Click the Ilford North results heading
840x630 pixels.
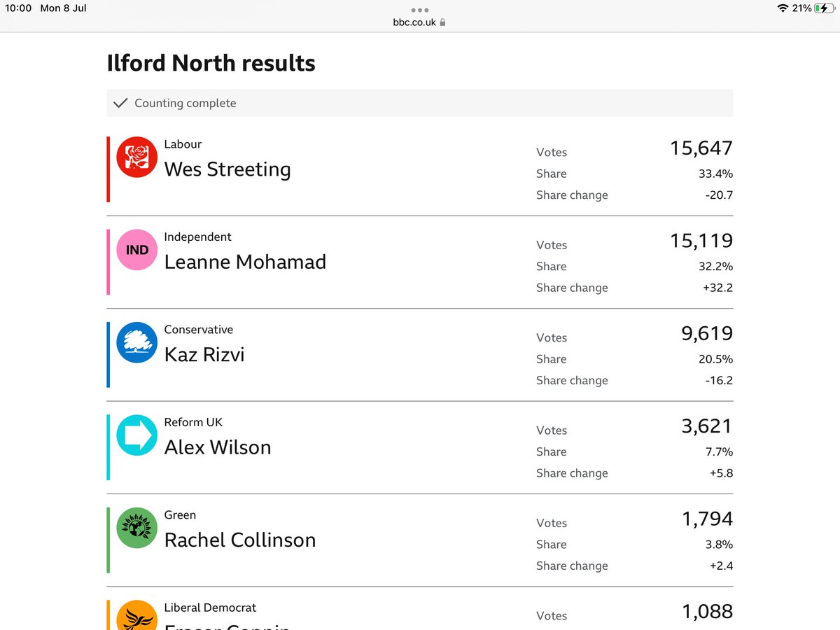pyautogui.click(x=211, y=63)
